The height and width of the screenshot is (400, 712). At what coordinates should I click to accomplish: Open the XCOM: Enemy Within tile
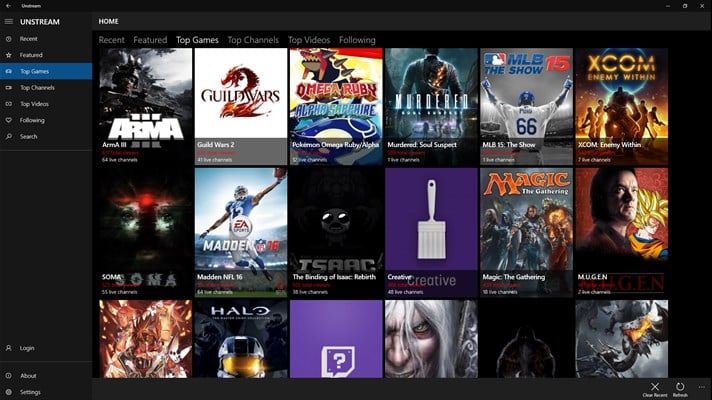point(622,106)
